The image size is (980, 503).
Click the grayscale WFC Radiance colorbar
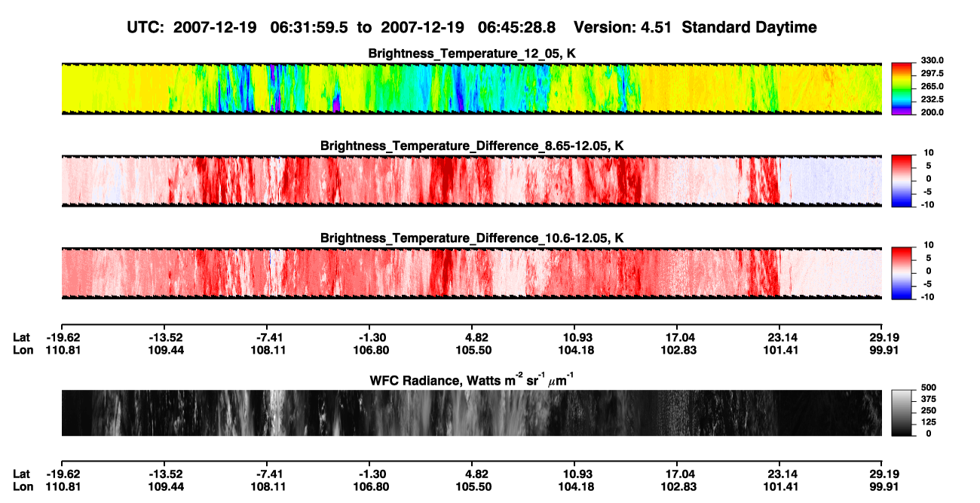[902, 412]
